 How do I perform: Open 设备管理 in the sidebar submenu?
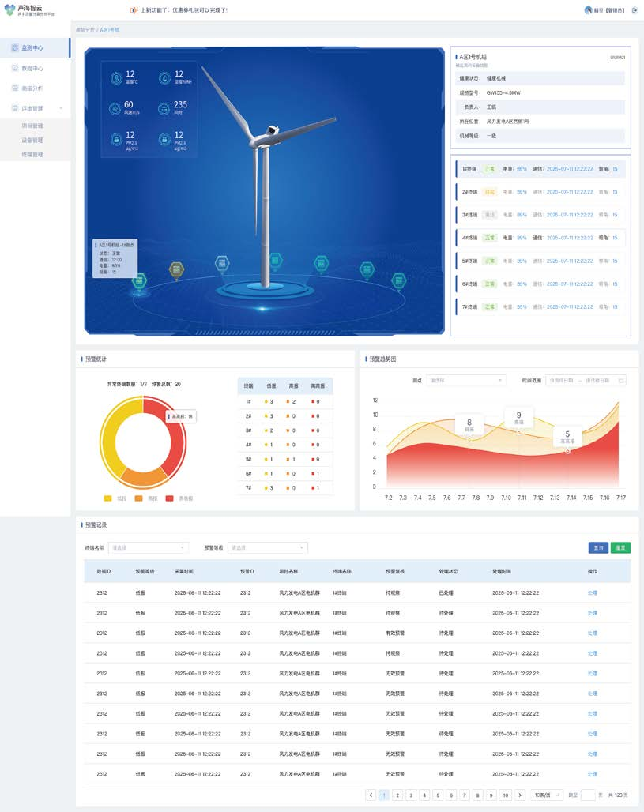[x=32, y=140]
